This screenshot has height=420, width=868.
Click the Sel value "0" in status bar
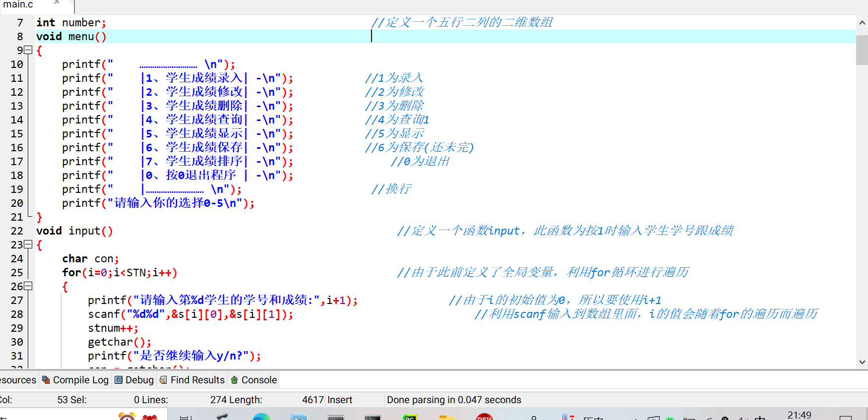(x=136, y=400)
